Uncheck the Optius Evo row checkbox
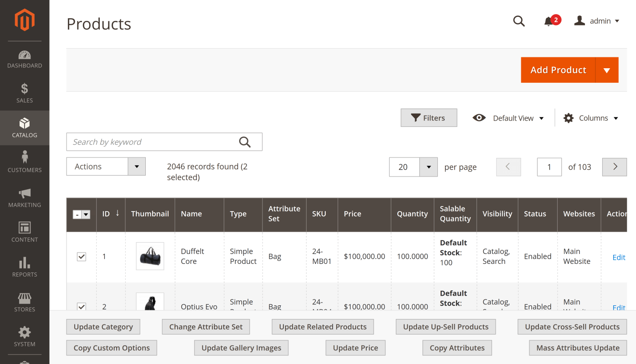 (82, 307)
